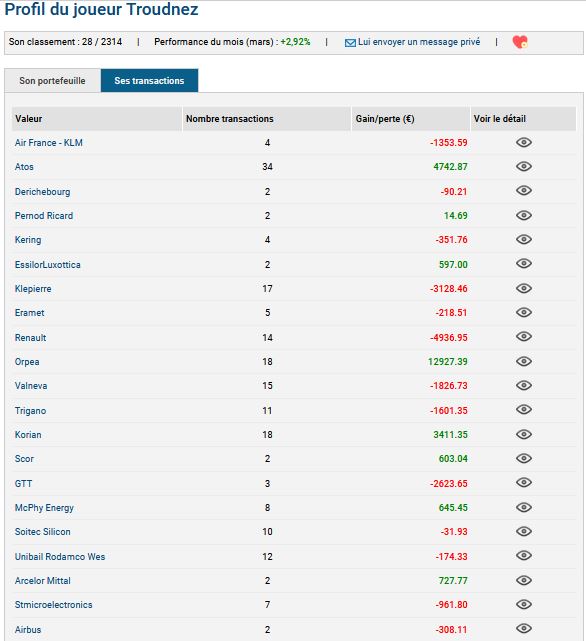View transaction details for Air France - KLM

click(523, 142)
